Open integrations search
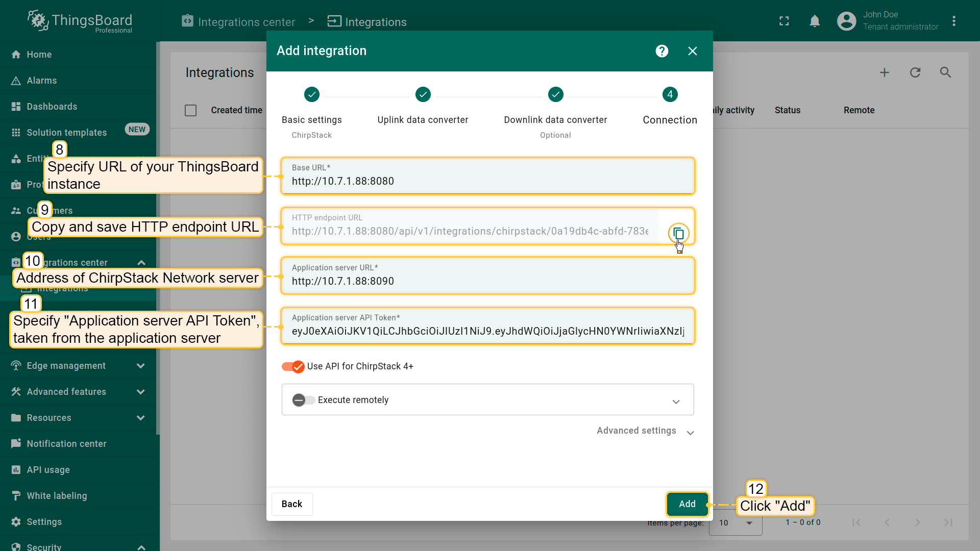 coord(945,72)
